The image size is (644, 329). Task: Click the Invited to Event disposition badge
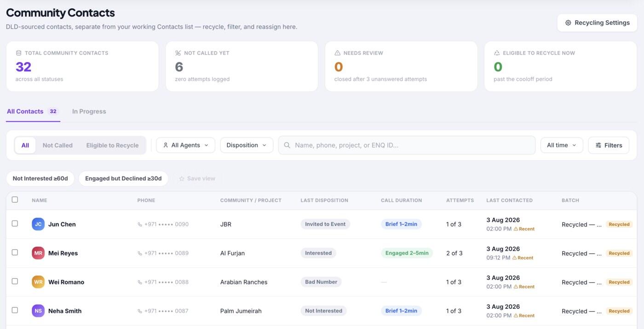coord(325,224)
